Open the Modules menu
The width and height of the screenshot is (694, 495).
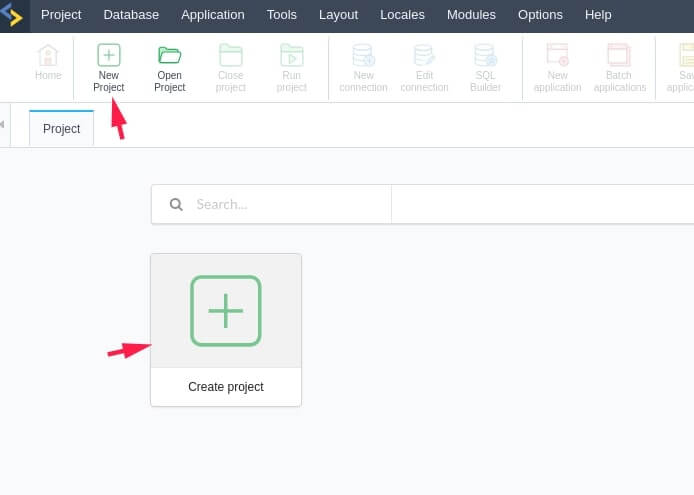pos(471,15)
